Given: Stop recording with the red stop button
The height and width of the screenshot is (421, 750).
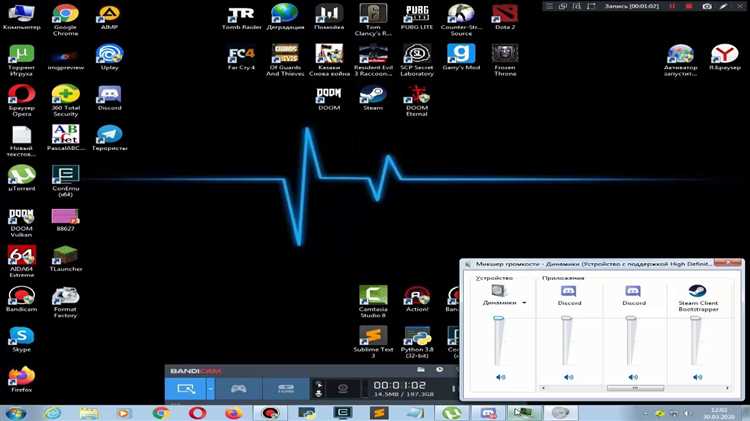Looking at the screenshot, I should point(689,6).
